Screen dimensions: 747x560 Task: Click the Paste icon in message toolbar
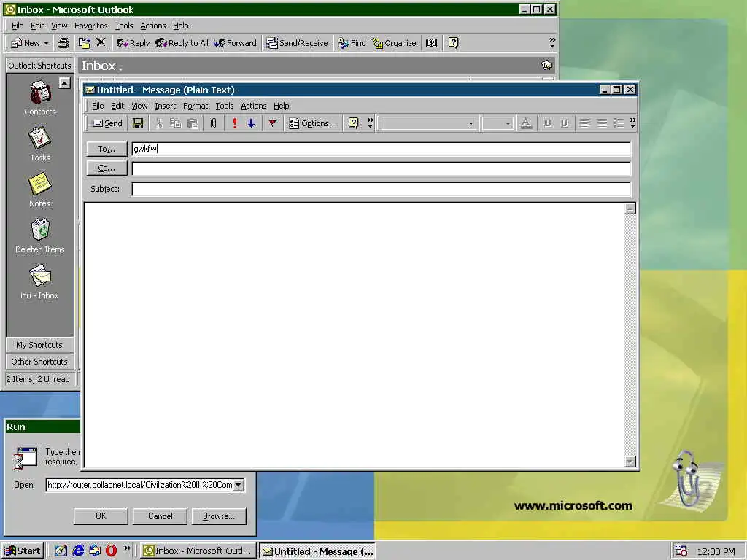(x=193, y=123)
